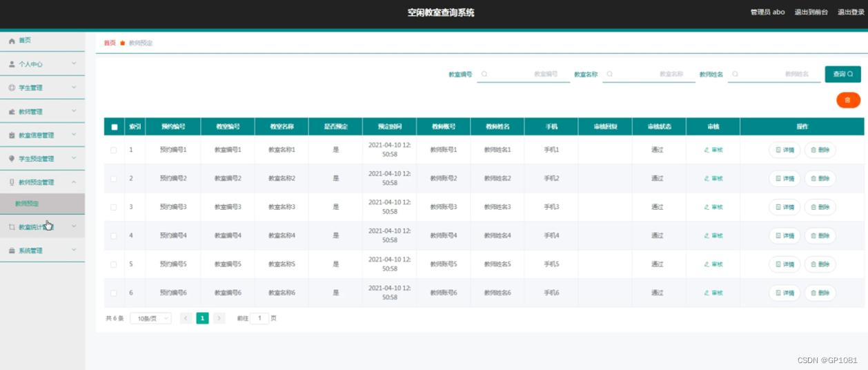Open 详情 for row 3
This screenshot has height=370, width=868.
[x=785, y=207]
